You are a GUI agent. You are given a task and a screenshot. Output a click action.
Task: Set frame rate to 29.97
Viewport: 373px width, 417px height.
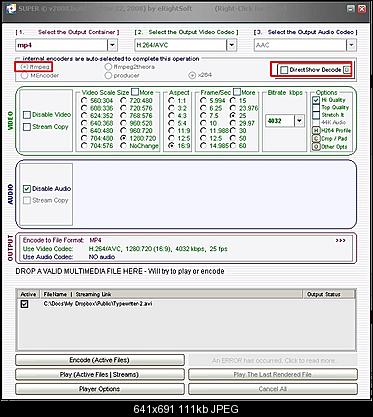point(233,123)
